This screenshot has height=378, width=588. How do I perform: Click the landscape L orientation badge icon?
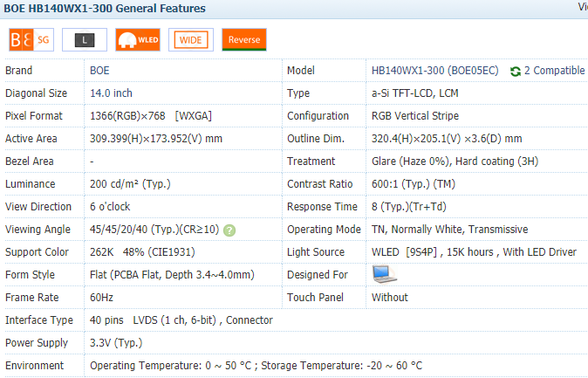point(85,39)
